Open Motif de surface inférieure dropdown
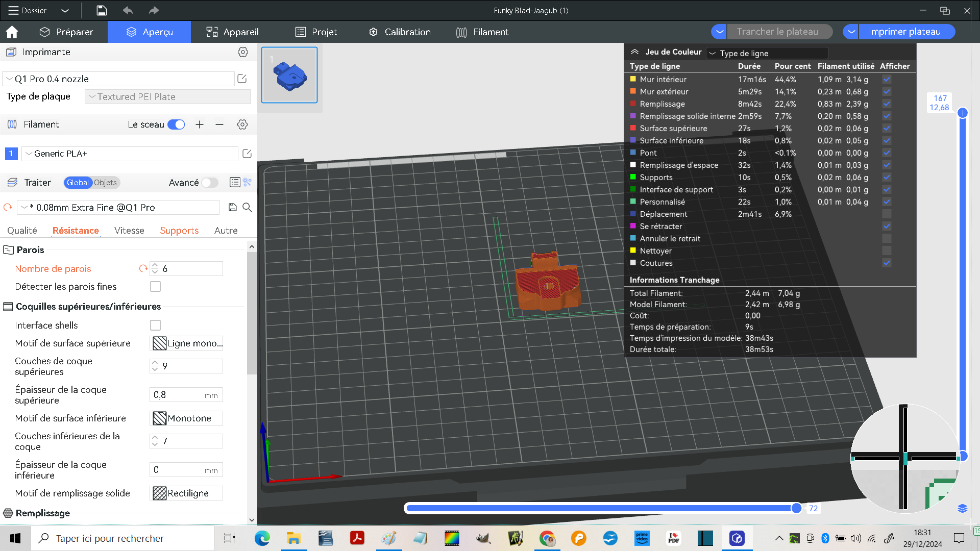 click(x=186, y=418)
